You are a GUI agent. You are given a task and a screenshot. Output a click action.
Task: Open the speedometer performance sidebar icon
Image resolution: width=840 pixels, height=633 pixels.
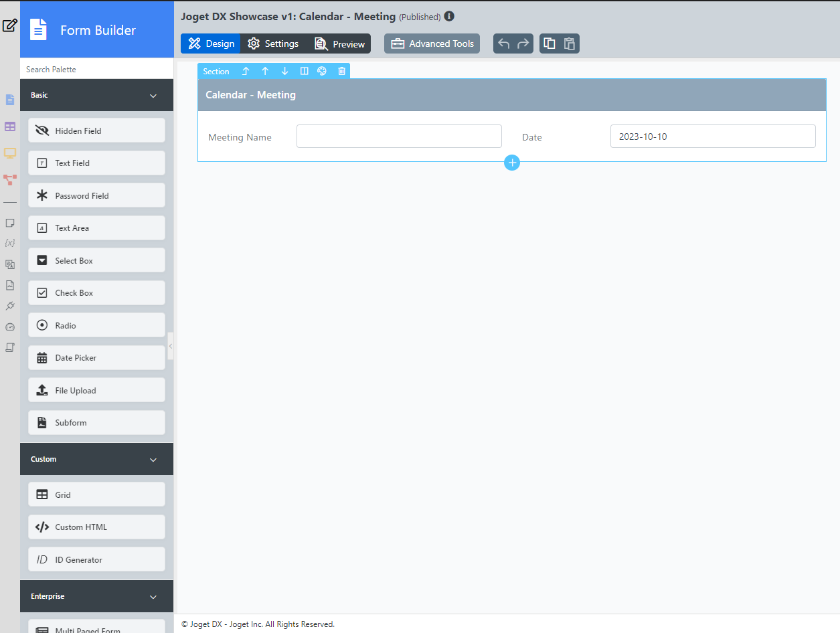[10, 327]
